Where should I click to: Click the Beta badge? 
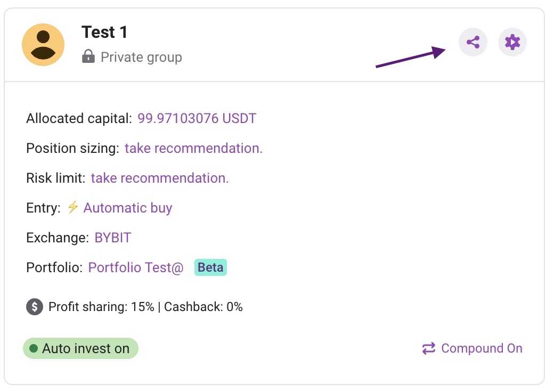[210, 267]
